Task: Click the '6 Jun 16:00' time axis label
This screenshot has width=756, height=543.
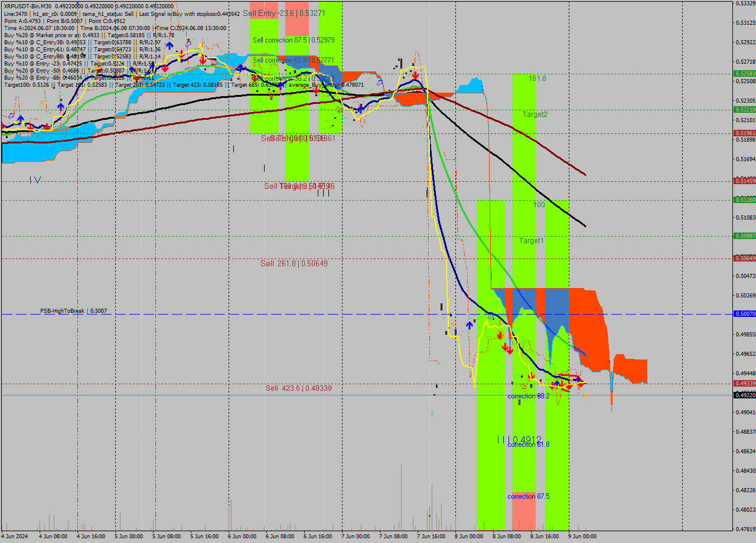Action: tap(318, 537)
